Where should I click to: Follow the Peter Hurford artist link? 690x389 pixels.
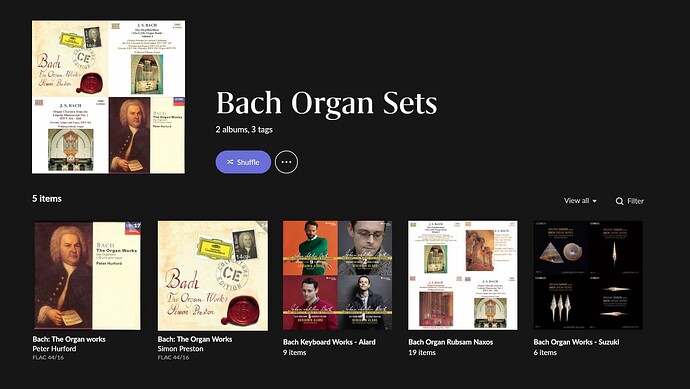click(55, 349)
